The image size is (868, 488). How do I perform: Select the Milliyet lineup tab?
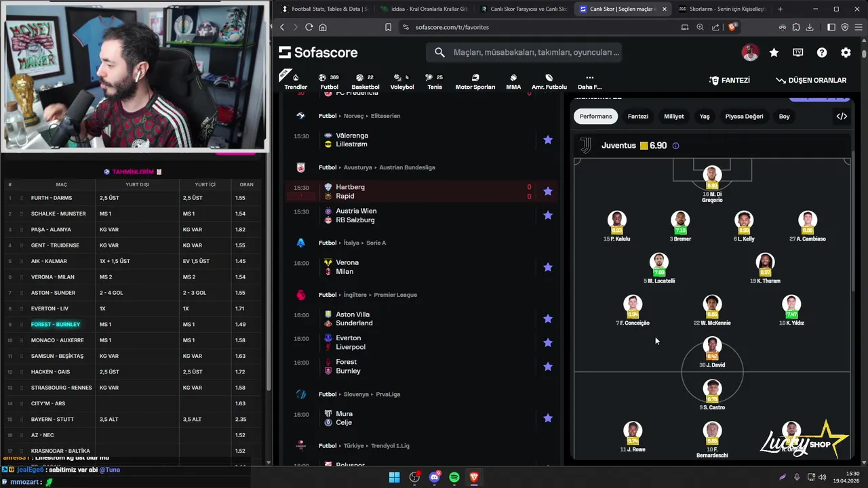click(673, 116)
